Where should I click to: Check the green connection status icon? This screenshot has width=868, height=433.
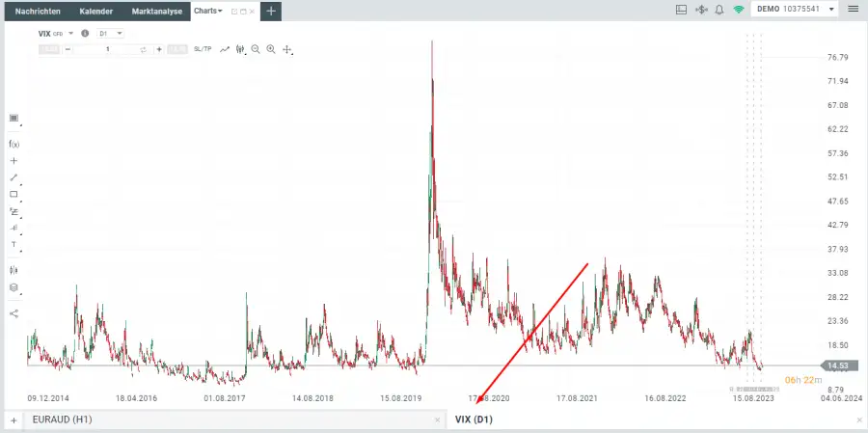coord(739,10)
